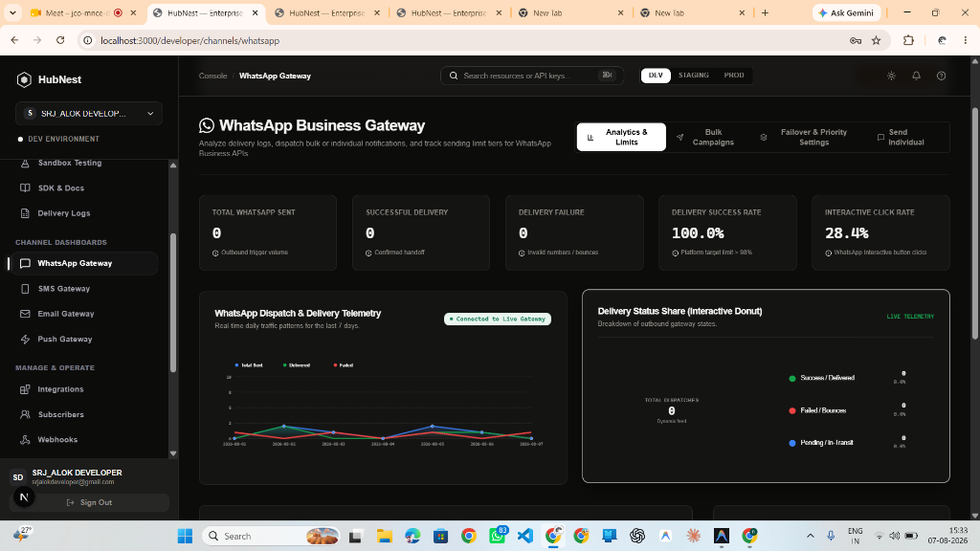980x551 pixels.
Task: Toggle the Total Sent legend series
Action: [x=249, y=364]
